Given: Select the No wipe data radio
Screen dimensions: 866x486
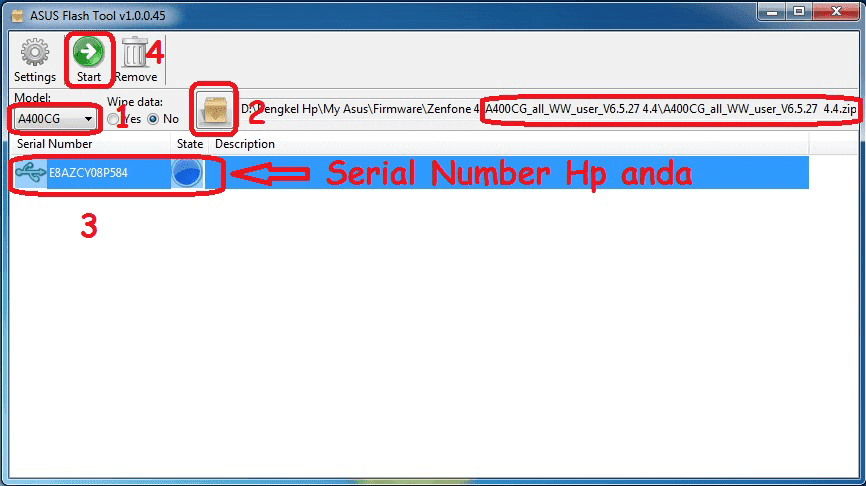Looking at the screenshot, I should coord(153,119).
